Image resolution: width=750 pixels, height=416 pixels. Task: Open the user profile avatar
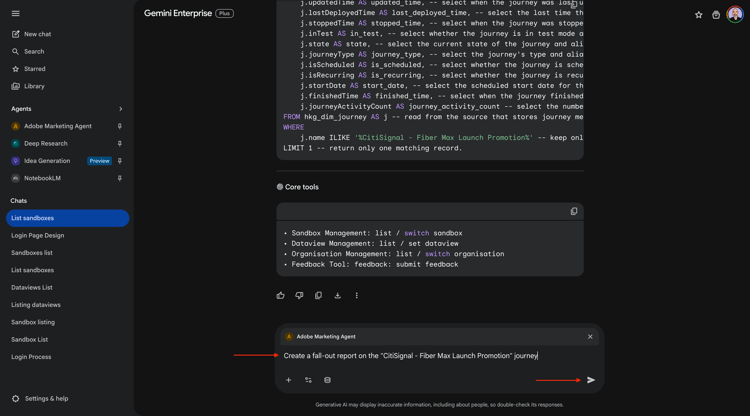click(x=735, y=14)
